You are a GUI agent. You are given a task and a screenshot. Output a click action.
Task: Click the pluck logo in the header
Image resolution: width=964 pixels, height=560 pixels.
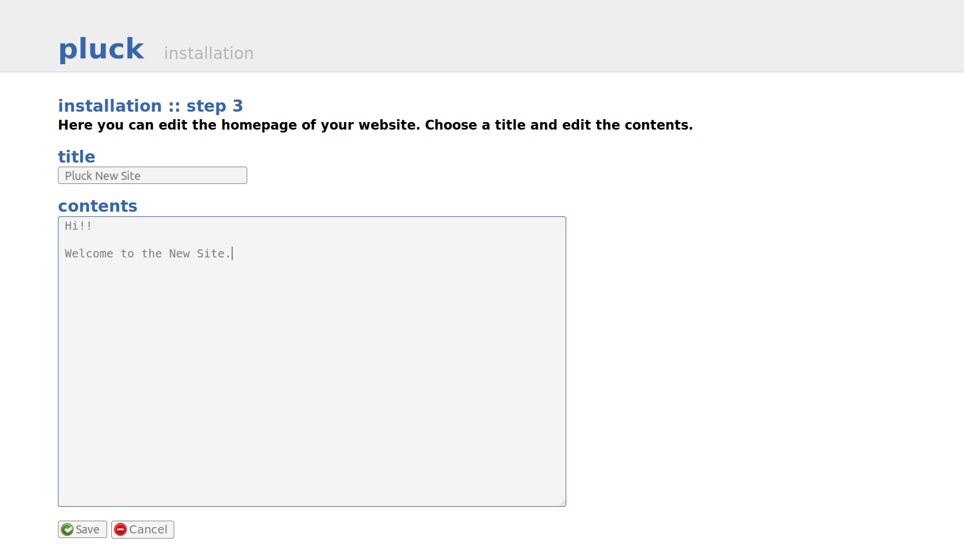(101, 49)
